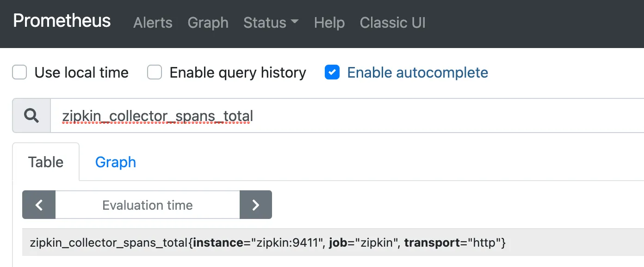Click the Evaluation time input field

(148, 205)
